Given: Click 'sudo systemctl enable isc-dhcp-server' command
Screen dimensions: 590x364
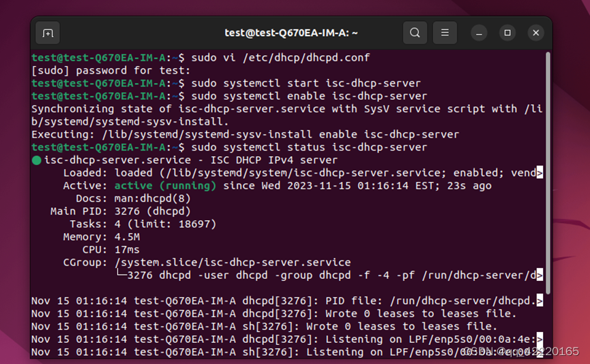Looking at the screenshot, I should coord(309,96).
